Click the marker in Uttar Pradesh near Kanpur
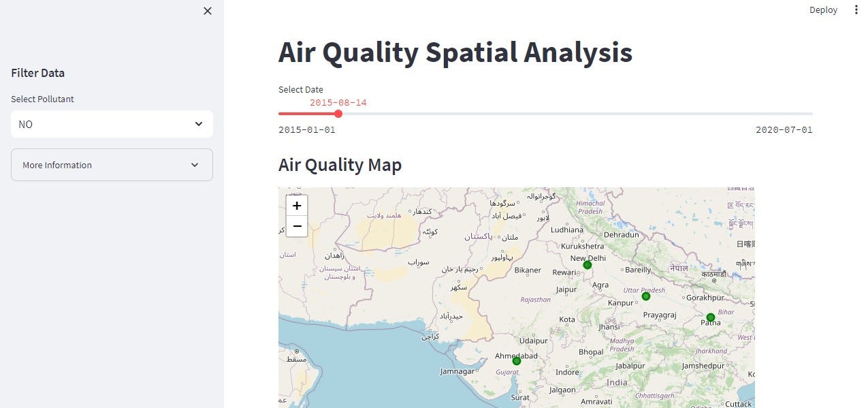This screenshot has height=408, width=868. click(645, 296)
